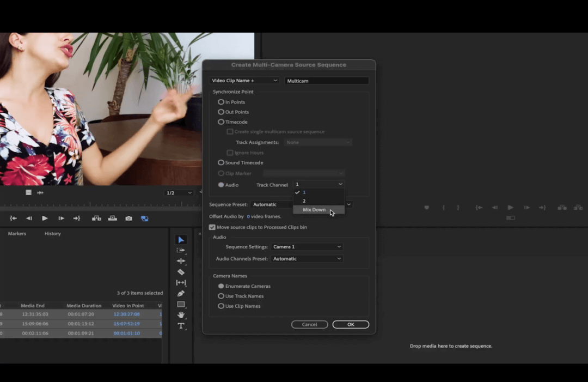Image resolution: width=588 pixels, height=382 pixels.
Task: Click the Cancel button
Action: [309, 324]
